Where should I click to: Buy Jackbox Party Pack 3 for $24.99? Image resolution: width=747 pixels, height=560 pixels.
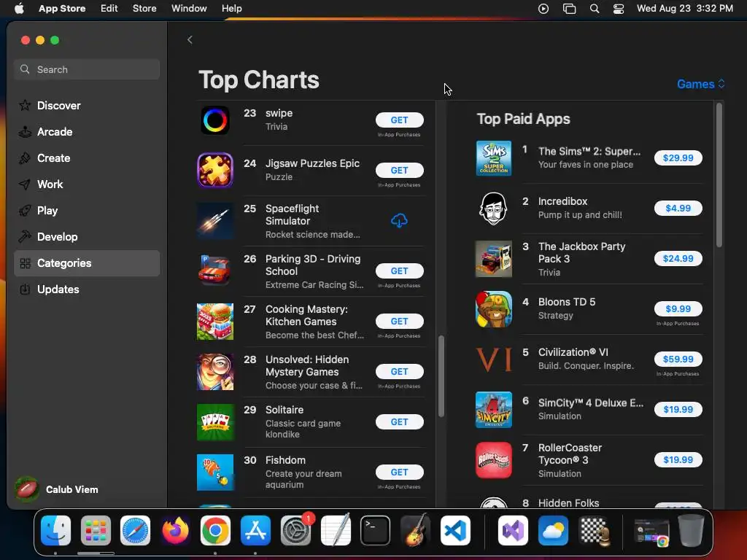click(x=678, y=259)
